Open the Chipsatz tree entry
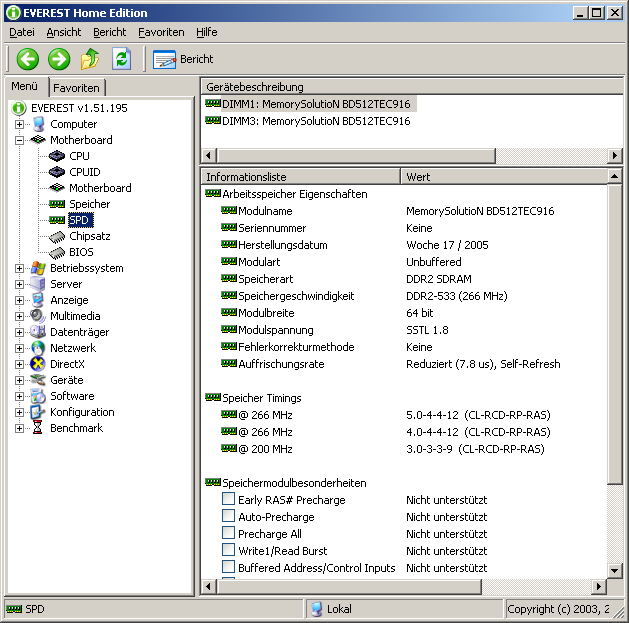The width and height of the screenshot is (629, 623). (89, 236)
